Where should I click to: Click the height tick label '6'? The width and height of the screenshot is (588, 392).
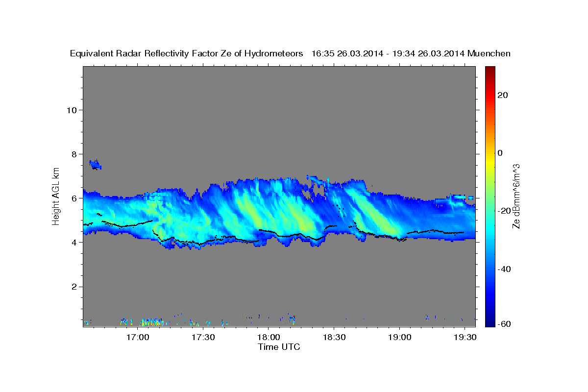coord(73,198)
